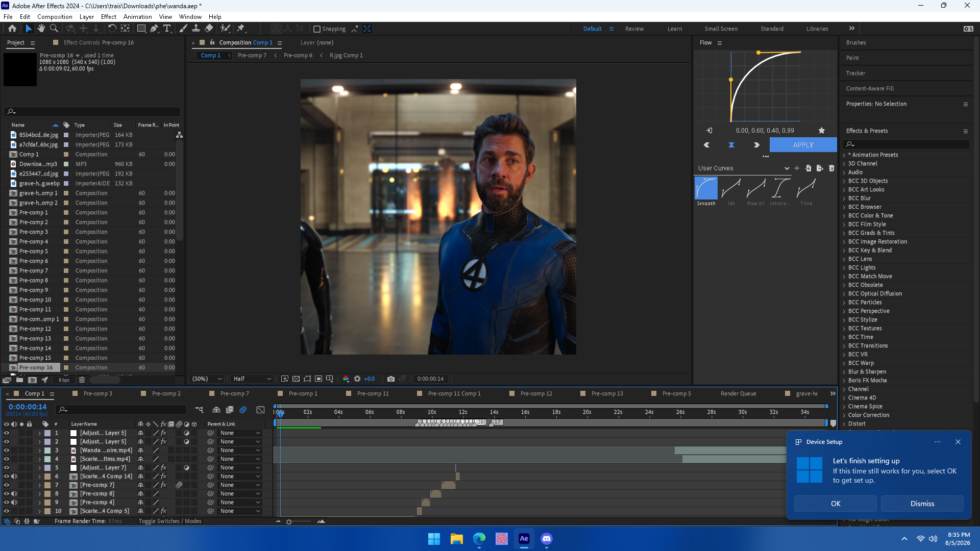Open the show channel color management icon
The image size is (980, 551).
[x=346, y=379]
